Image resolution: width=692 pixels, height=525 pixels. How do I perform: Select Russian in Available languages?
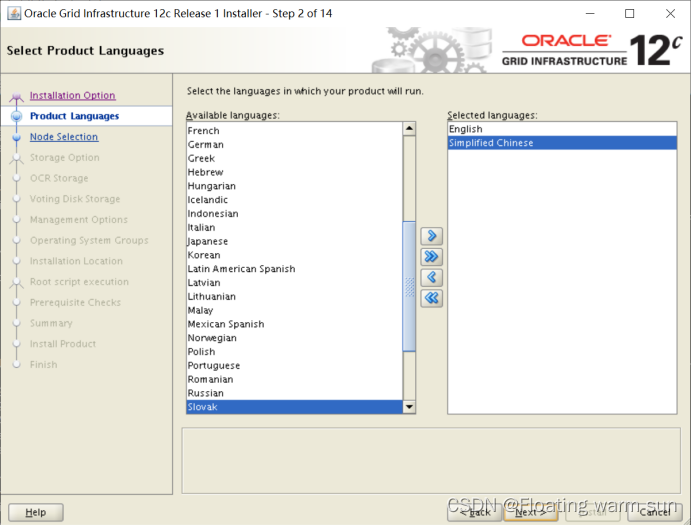(294, 393)
